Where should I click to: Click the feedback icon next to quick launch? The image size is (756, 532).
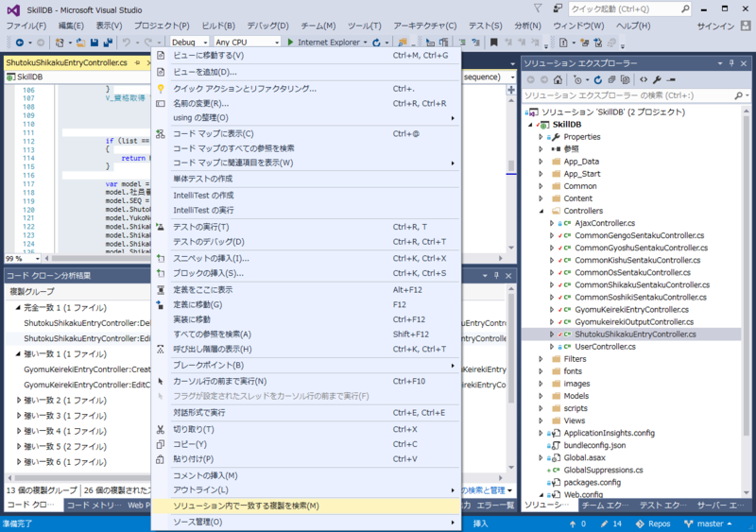click(x=558, y=9)
